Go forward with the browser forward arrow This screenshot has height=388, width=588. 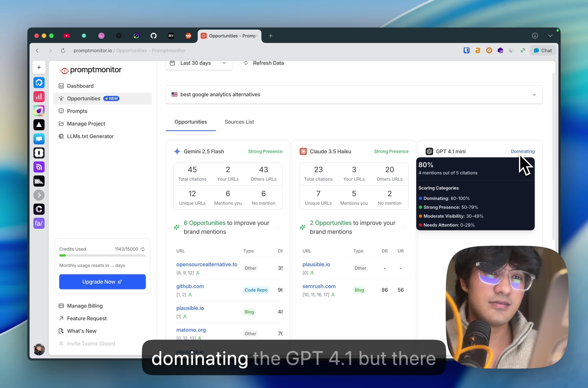50,50
